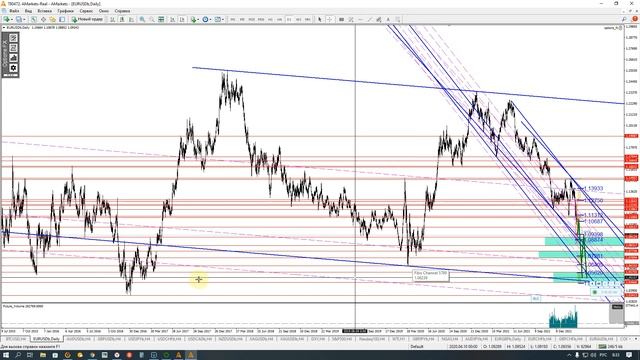Screen dimensions: 640x360
Task: Open the Файл menu
Action: tap(14, 11)
